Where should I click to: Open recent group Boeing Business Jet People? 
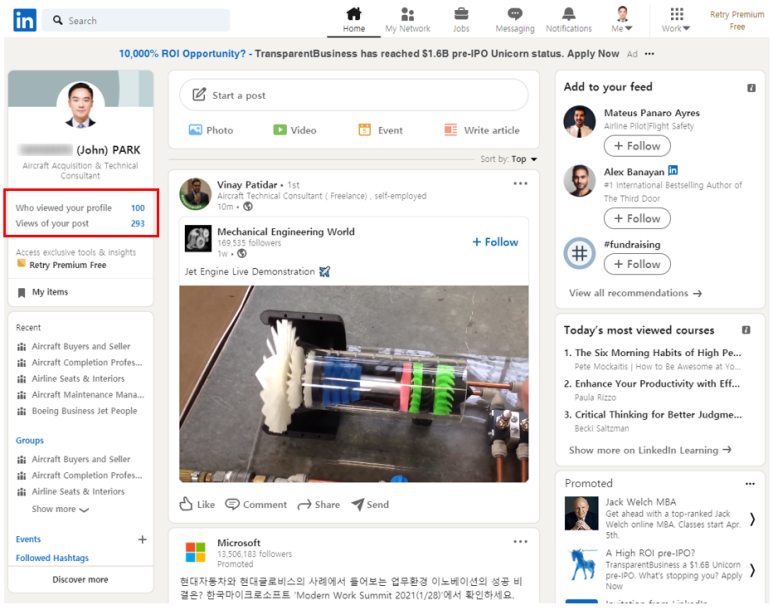[84, 411]
